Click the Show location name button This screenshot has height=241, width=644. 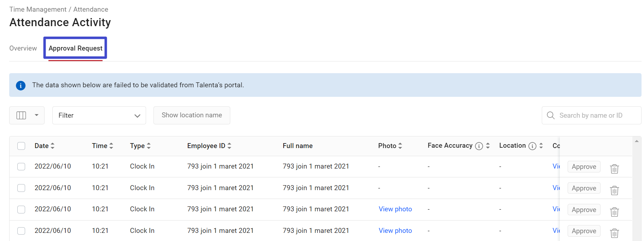[192, 115]
